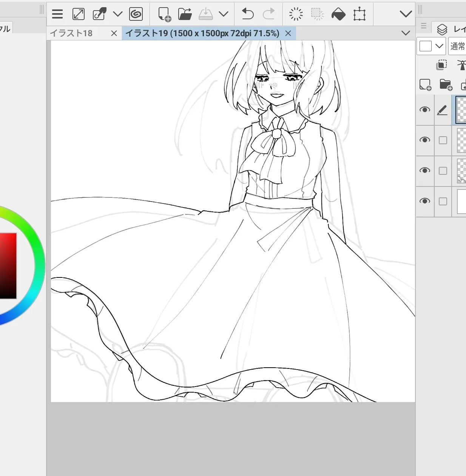
Task: Undo the last stroke
Action: coord(248,14)
